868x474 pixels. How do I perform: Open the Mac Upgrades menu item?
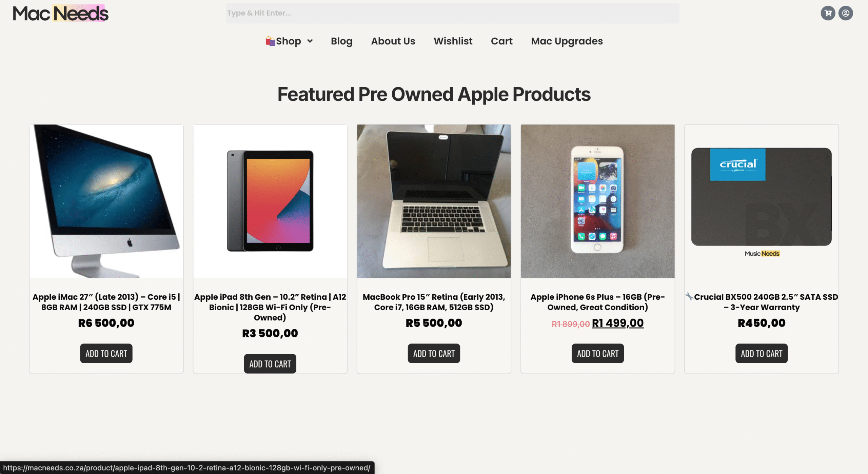(x=567, y=41)
